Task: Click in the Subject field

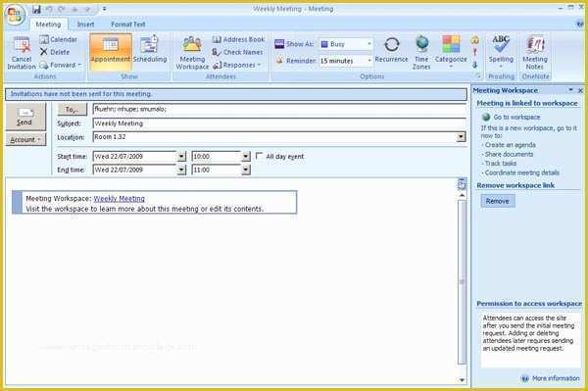Action: tap(279, 123)
